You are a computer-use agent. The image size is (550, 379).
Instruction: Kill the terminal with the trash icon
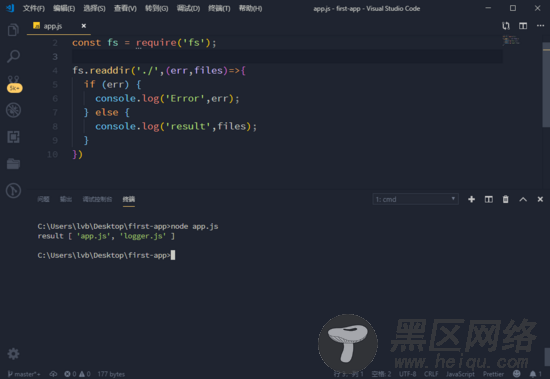point(505,199)
